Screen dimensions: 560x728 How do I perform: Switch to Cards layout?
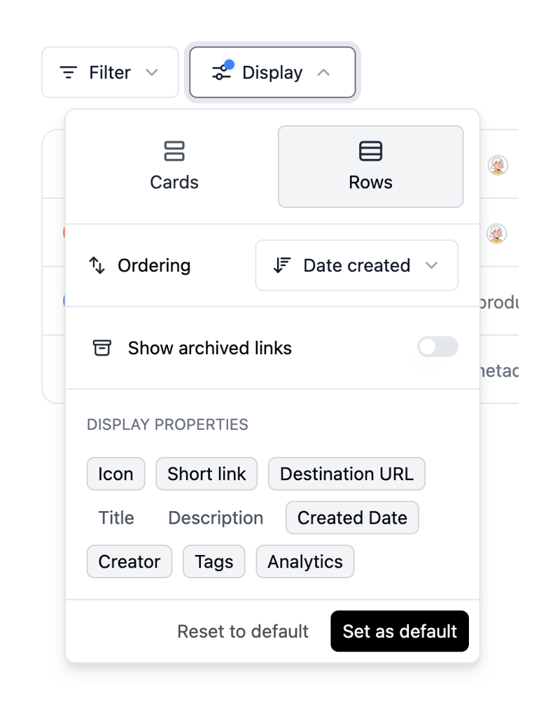(174, 166)
